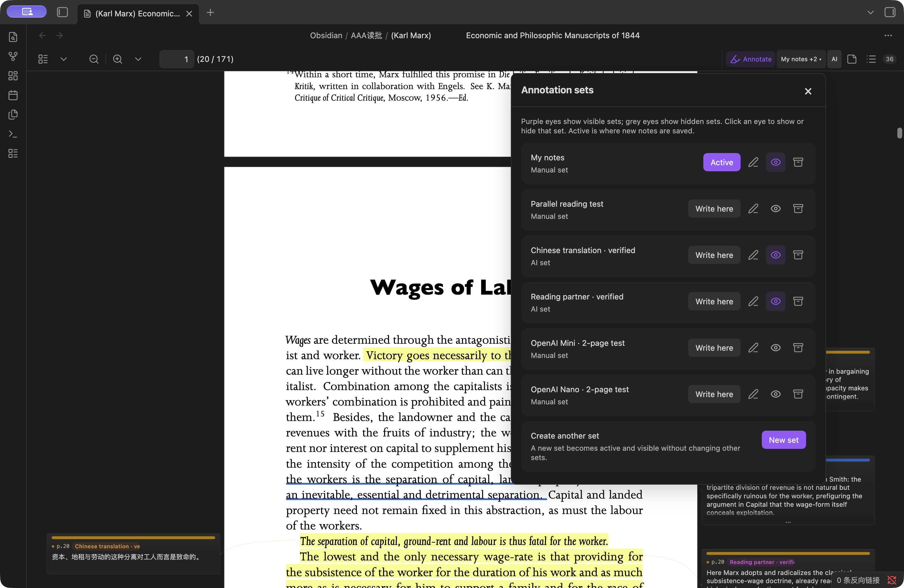The width and height of the screenshot is (904, 588).
Task: Zoom out of the PDF
Action: (x=94, y=59)
